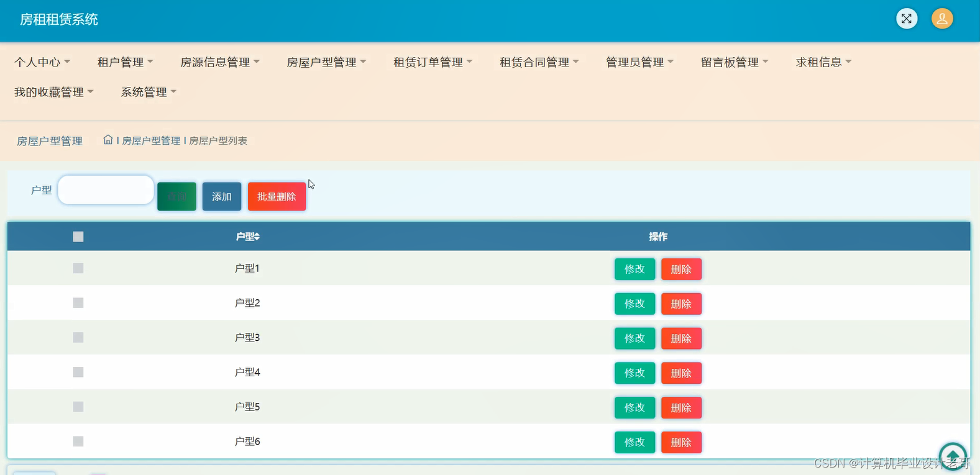Click the 房租租赁系统 title
Viewport: 980px width, 475px height.
pyautogui.click(x=59, y=19)
